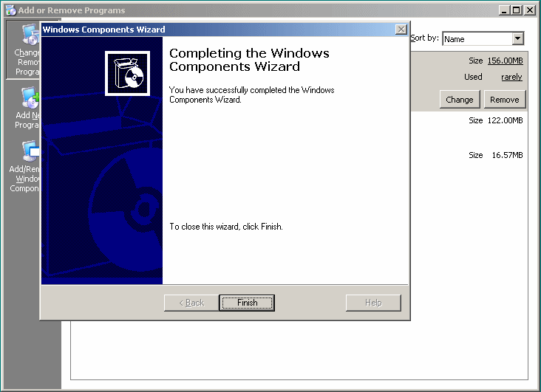Viewport: 541px width, 392px height.
Task: Click the Add or Remove Programs title bar icon
Action: point(10,10)
